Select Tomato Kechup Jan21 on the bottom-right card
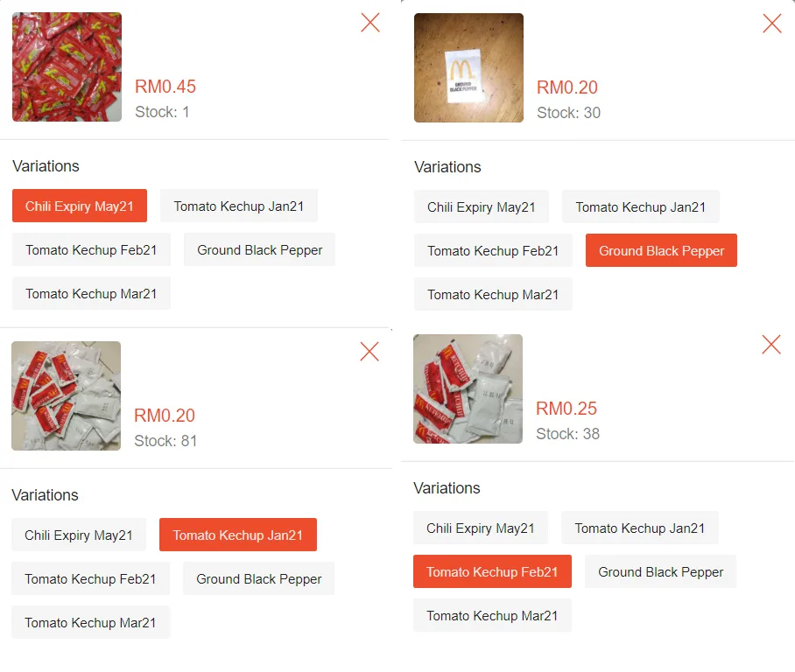This screenshot has height=672, width=795. pyautogui.click(x=640, y=528)
